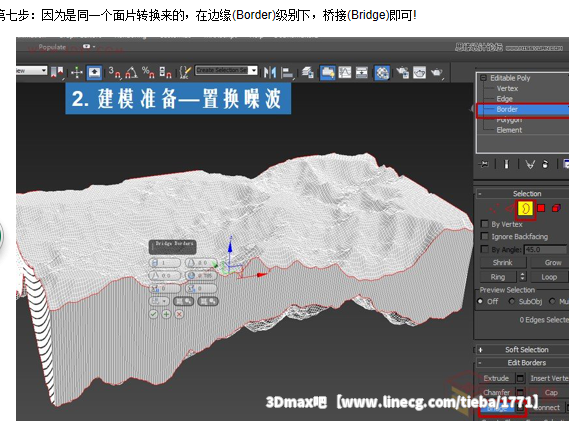Enable the Angle Snap Toggle
Screen dimensions: 578x421
131,72
